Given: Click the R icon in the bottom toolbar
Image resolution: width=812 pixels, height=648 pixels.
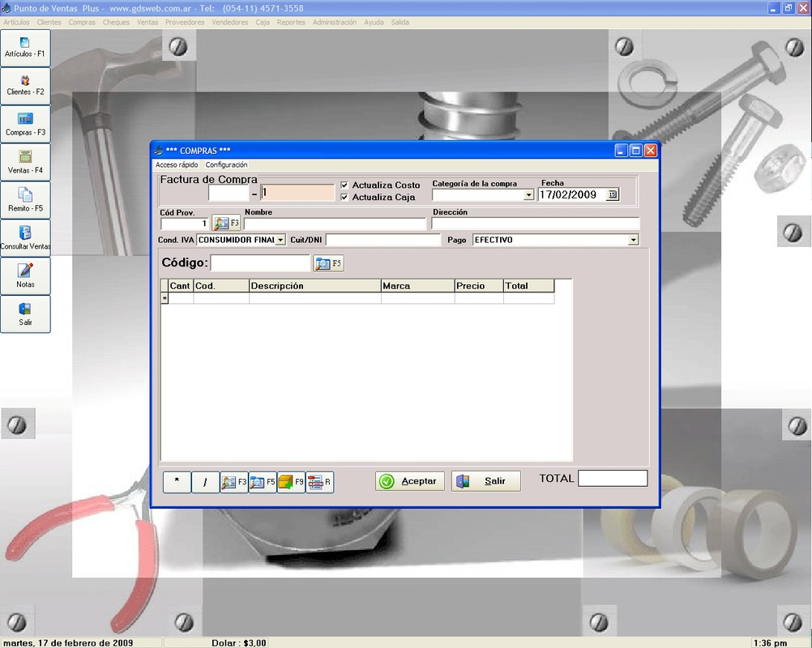Looking at the screenshot, I should tap(318, 481).
